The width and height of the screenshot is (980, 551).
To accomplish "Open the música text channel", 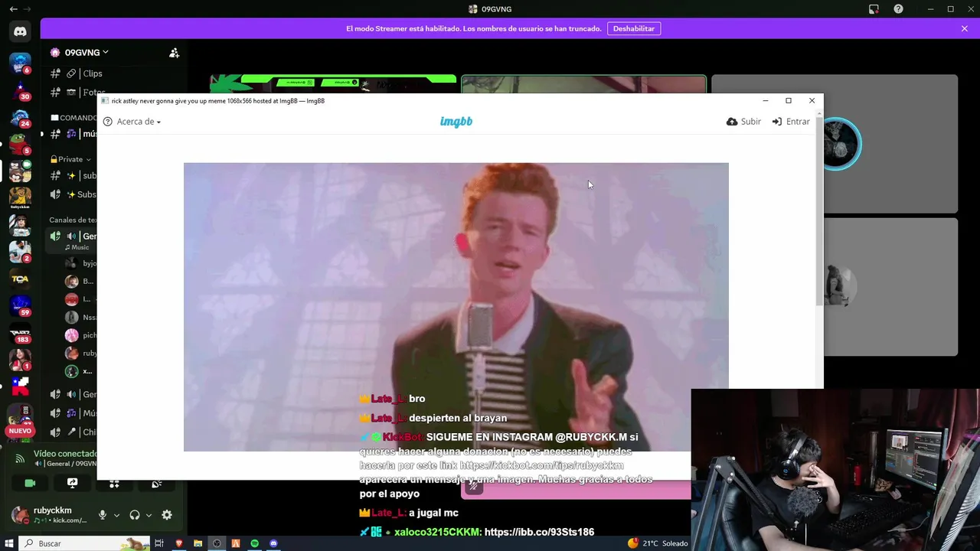I will (x=73, y=134).
